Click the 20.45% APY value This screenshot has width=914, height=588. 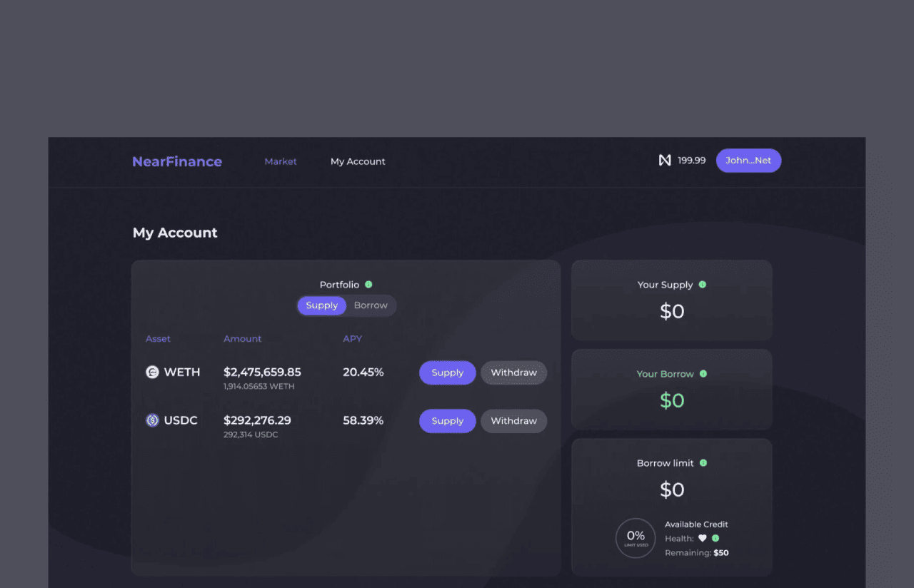tap(363, 372)
